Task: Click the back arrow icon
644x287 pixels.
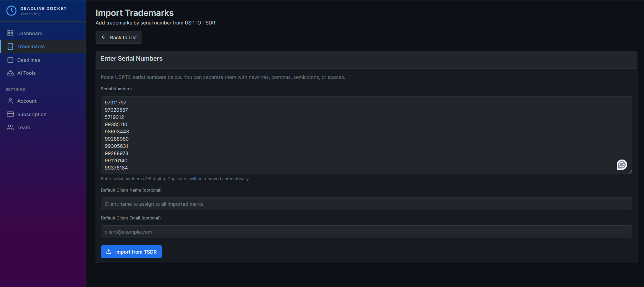Action: click(104, 37)
